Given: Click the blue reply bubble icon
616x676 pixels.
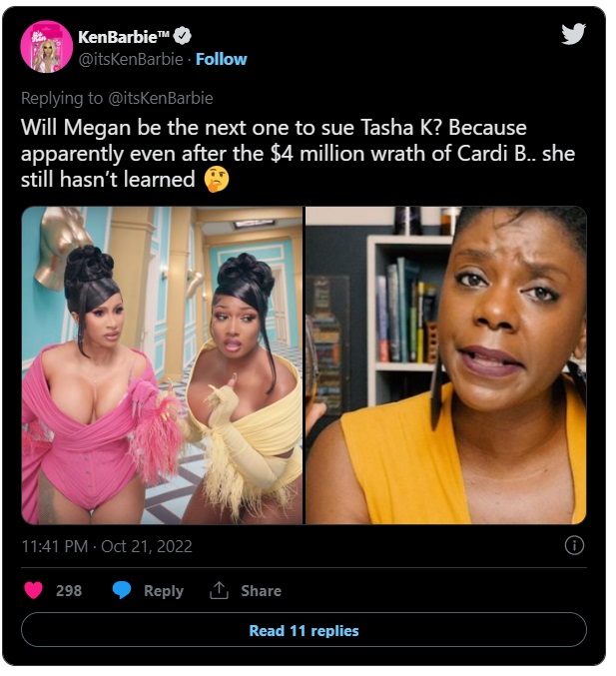Looking at the screenshot, I should [x=122, y=590].
